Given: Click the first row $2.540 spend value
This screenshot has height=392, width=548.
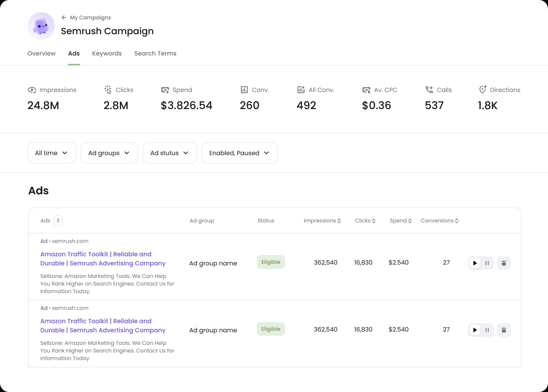Looking at the screenshot, I should pyautogui.click(x=398, y=262).
